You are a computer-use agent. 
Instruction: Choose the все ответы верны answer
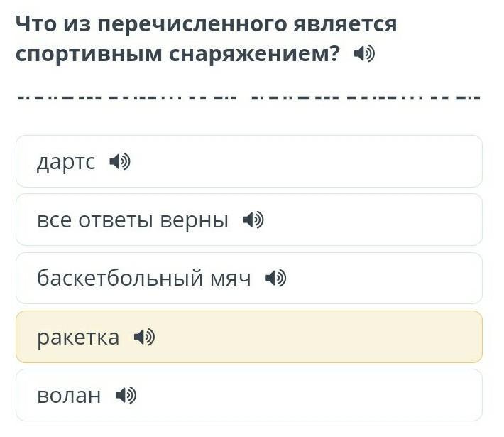point(249,220)
